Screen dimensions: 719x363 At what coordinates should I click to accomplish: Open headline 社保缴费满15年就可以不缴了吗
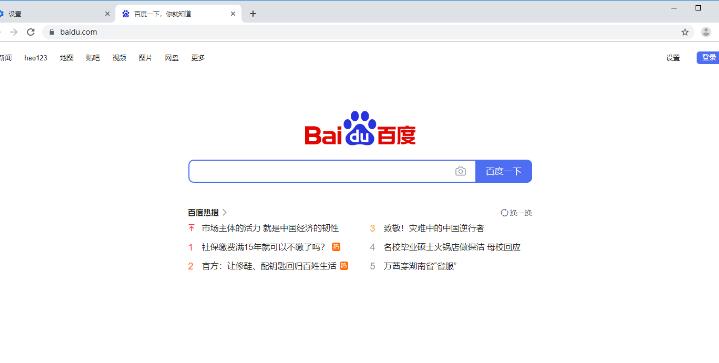click(264, 247)
